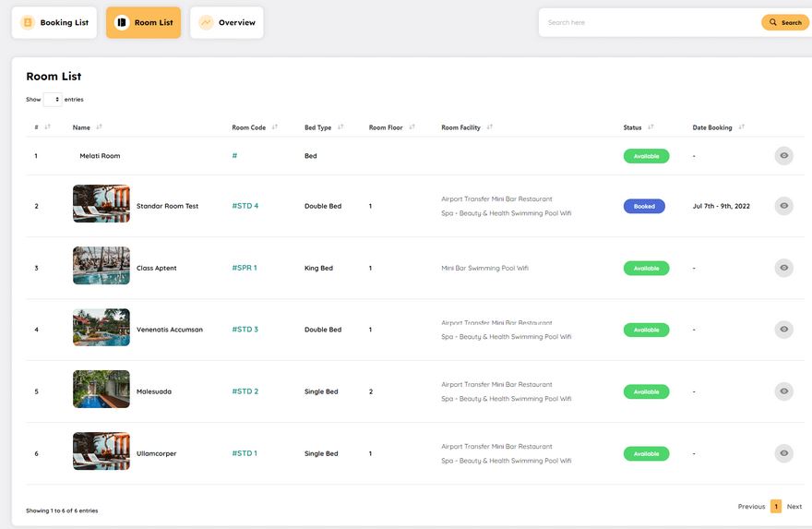812x529 pixels.
Task: Click King Bed cell text
Action: (318, 269)
